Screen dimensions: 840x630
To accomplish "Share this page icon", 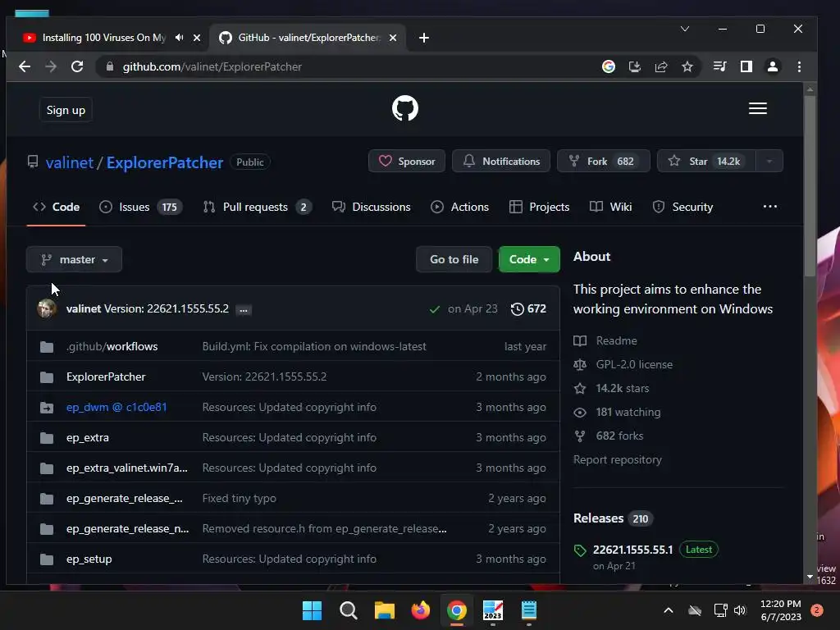I will tap(661, 66).
